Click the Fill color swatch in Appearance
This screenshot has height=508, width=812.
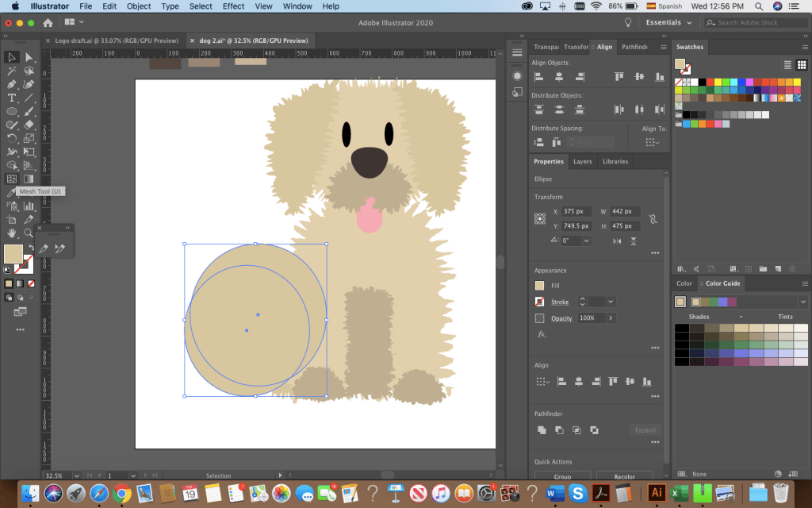(540, 286)
